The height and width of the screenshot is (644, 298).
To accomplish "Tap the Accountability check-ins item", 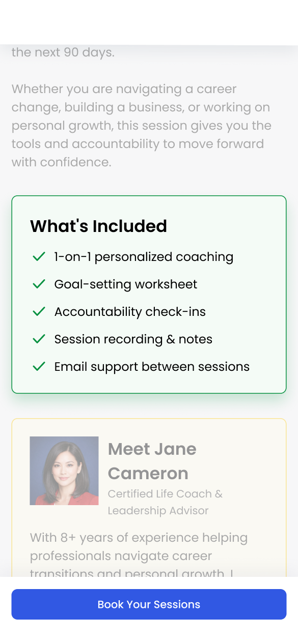I will 130,312.
